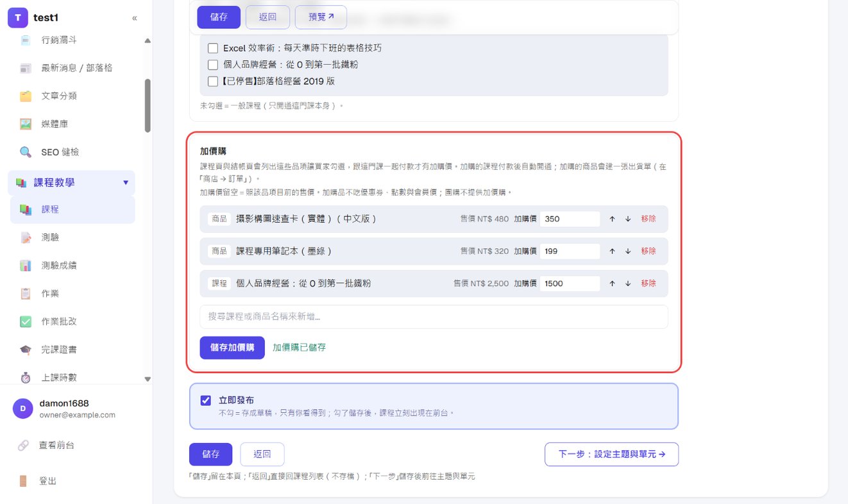Collapse the sidebar with the double-chevron icon
This screenshot has width=848, height=504.
click(x=135, y=18)
